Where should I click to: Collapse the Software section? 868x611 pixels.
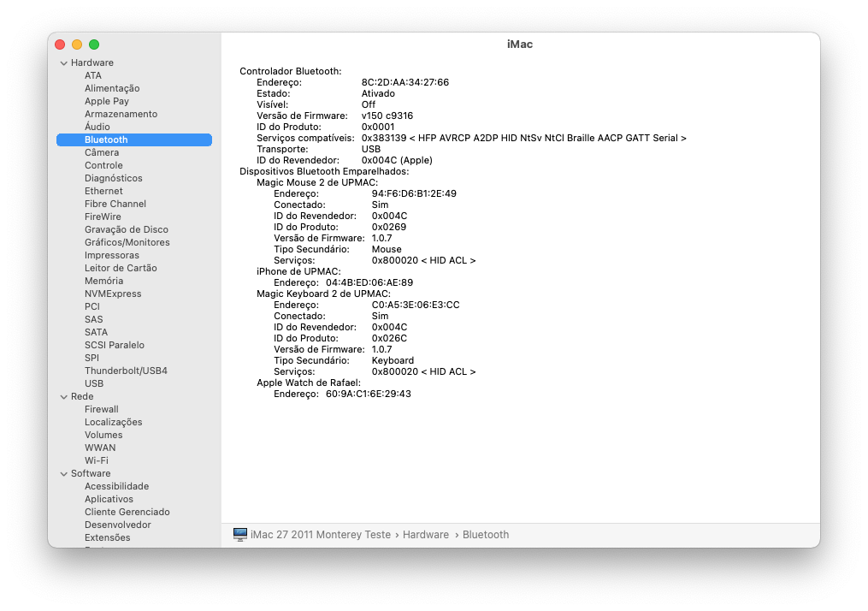63,473
